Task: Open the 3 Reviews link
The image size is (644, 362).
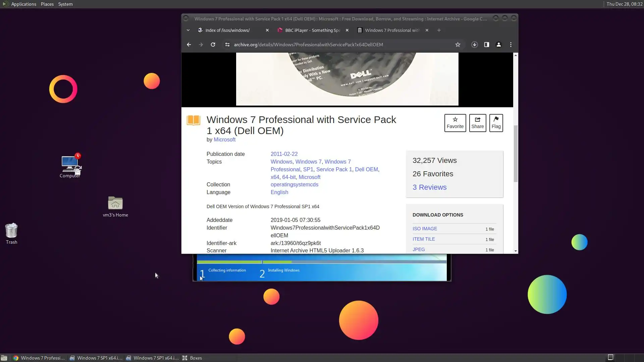Action: point(429,187)
